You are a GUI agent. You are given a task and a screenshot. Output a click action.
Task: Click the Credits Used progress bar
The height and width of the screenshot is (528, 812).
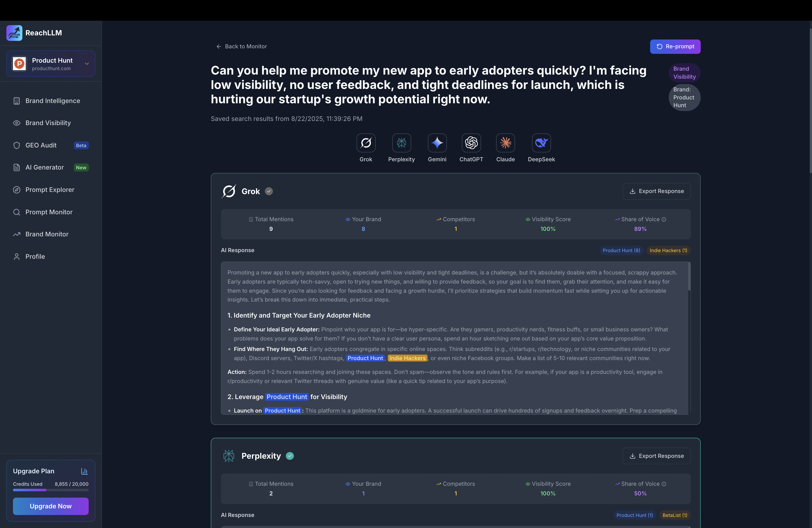[51, 490]
